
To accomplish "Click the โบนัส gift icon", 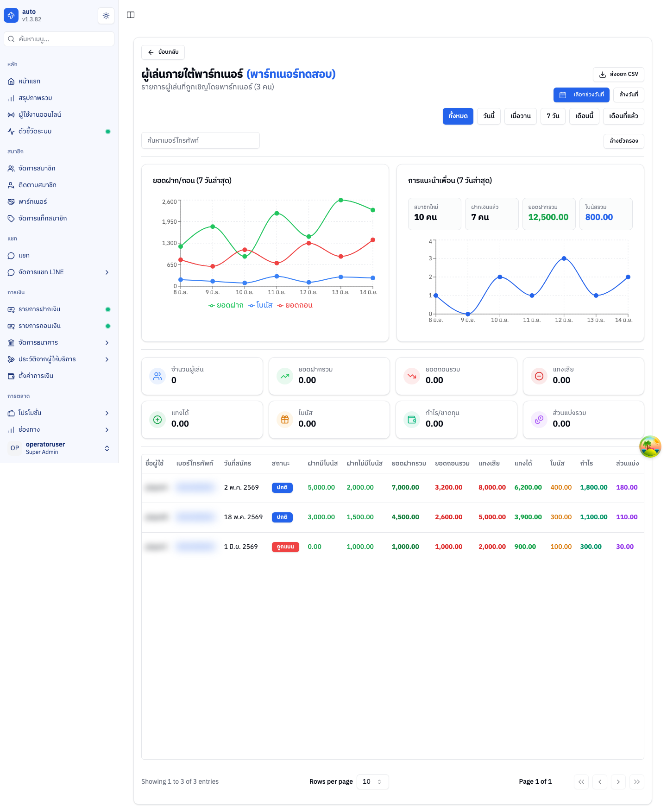I will pos(285,420).
